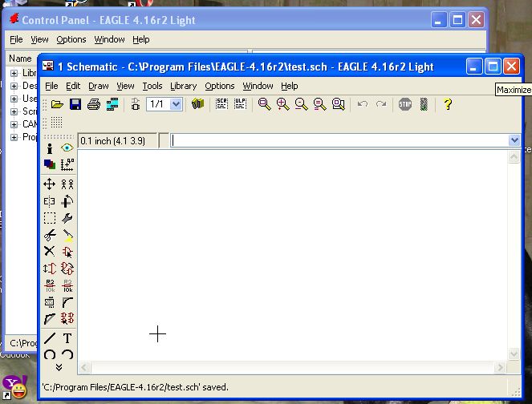Undo the last action
Viewport: 532px width, 404px height.
(363, 103)
